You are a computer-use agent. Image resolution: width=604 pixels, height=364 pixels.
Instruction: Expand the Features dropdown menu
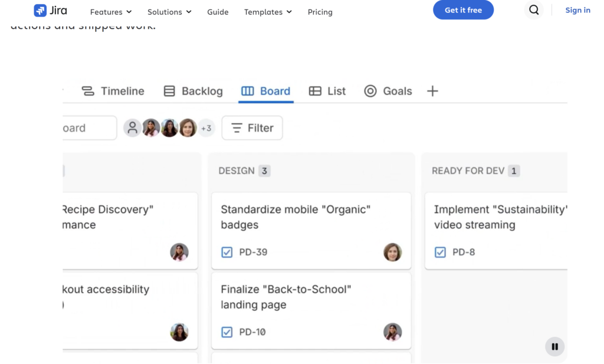click(111, 12)
